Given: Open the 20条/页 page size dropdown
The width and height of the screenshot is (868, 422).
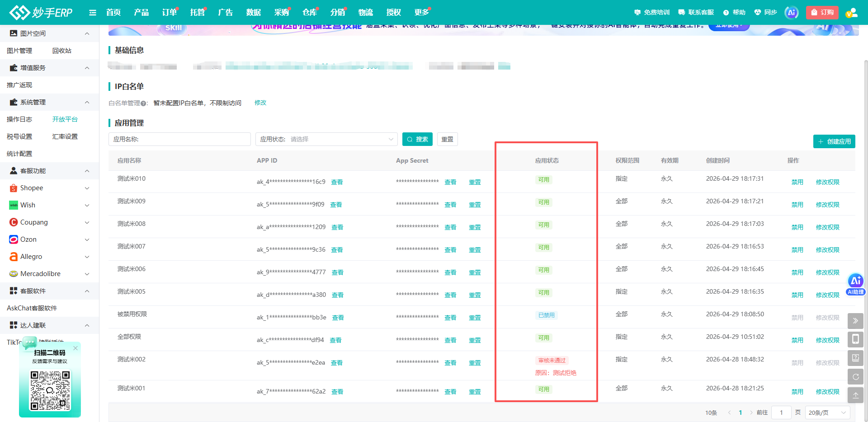Looking at the screenshot, I should pyautogui.click(x=827, y=413).
